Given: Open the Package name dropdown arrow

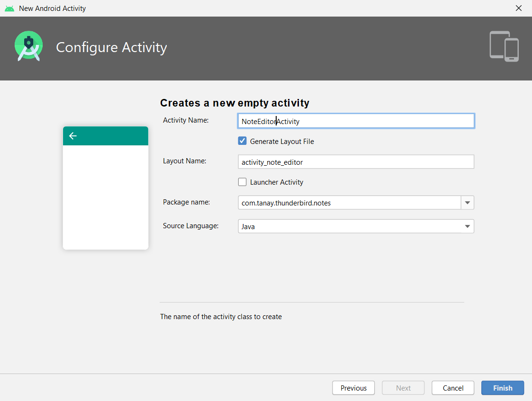Looking at the screenshot, I should pos(468,203).
